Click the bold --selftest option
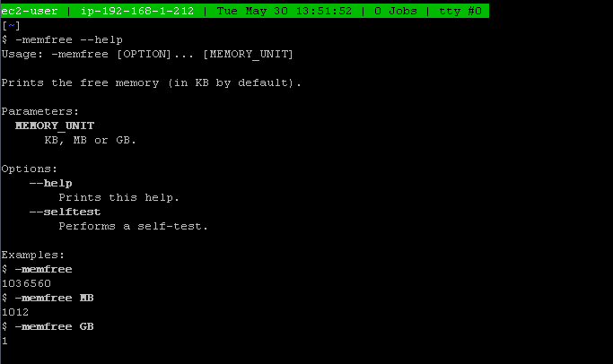This screenshot has width=613, height=364. (x=65, y=212)
